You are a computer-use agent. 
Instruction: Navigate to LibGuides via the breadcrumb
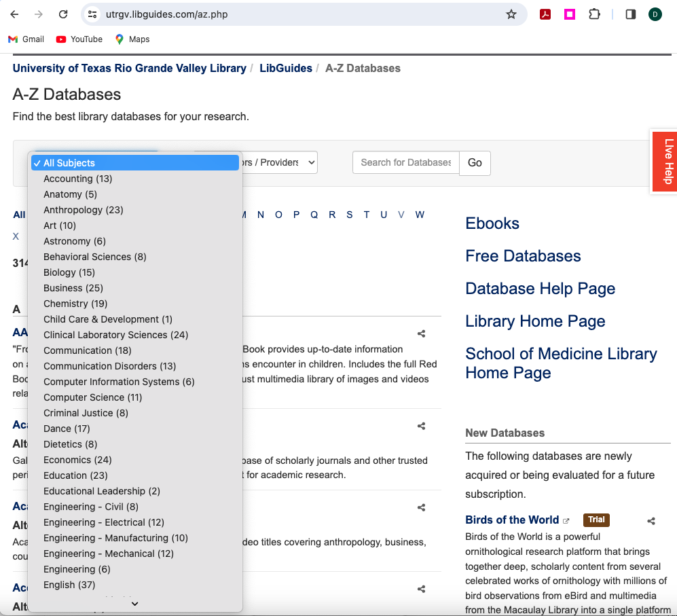click(286, 68)
